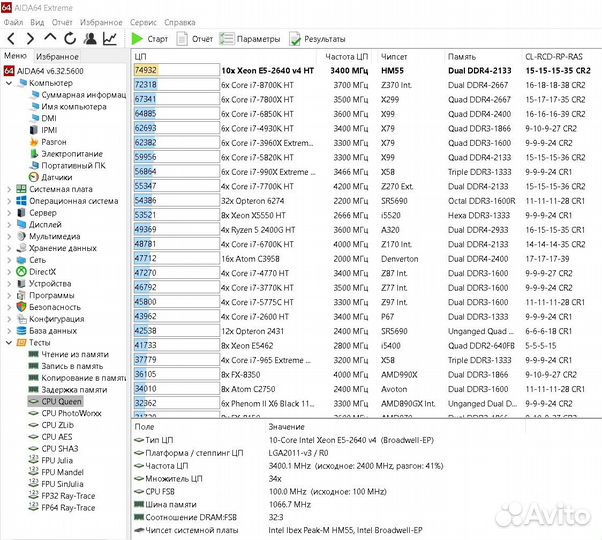Select the FP32 Ray-Trace test
The height and width of the screenshot is (540, 602).
coord(68,496)
